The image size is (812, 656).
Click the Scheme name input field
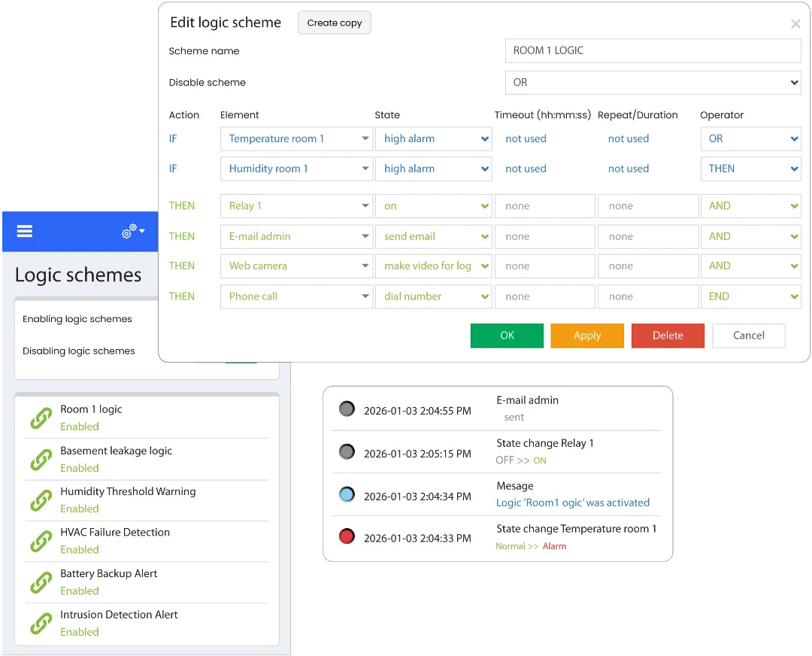click(653, 51)
